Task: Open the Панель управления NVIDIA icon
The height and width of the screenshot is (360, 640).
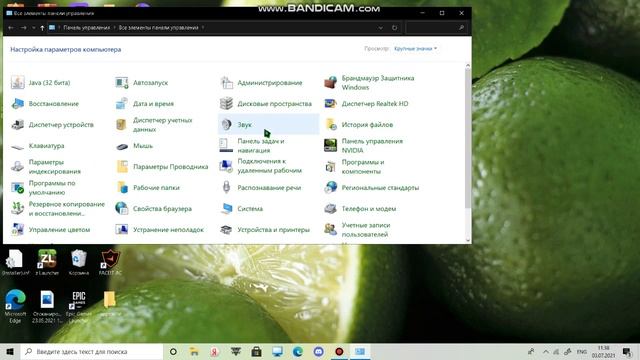Action: point(330,146)
